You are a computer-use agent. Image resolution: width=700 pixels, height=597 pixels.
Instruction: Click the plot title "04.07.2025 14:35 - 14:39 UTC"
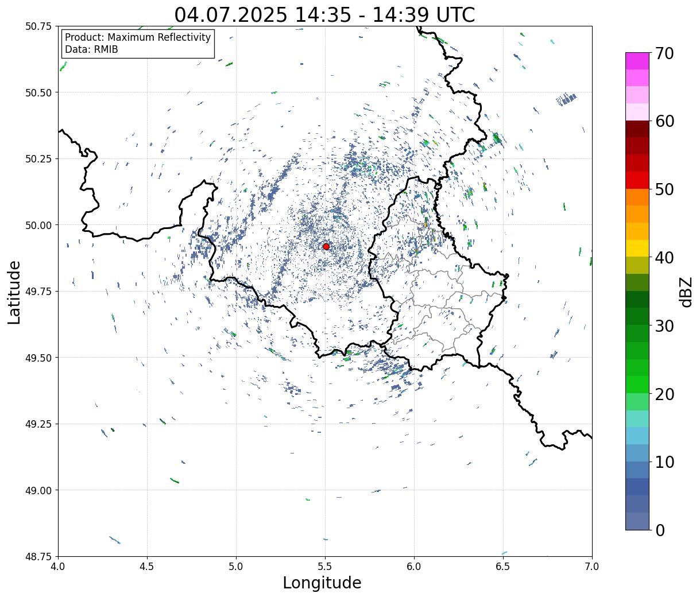click(325, 14)
